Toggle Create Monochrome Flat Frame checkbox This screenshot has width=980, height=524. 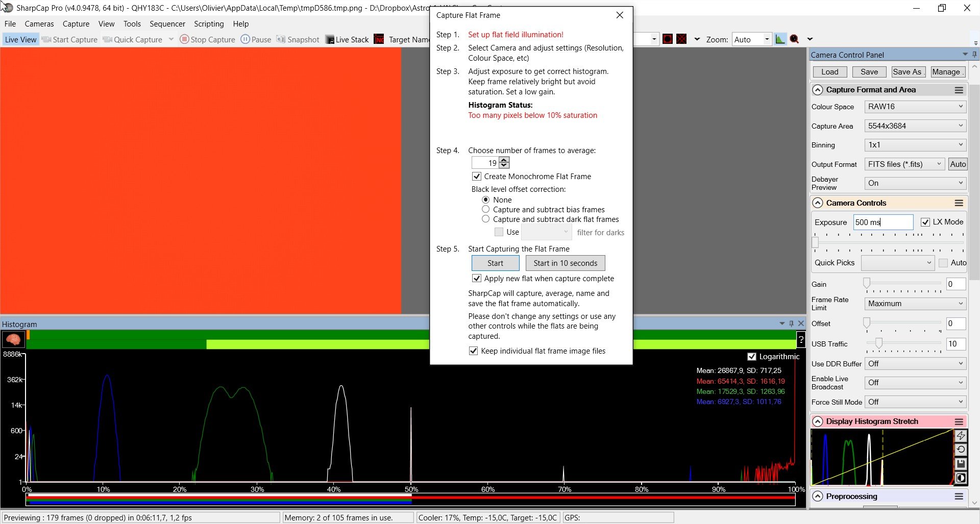point(477,177)
